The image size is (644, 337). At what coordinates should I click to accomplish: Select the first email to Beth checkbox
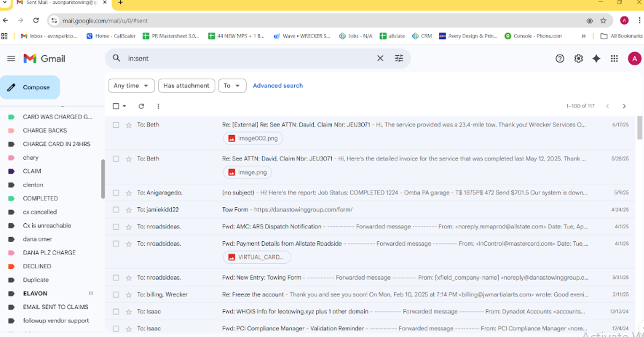[x=116, y=125]
